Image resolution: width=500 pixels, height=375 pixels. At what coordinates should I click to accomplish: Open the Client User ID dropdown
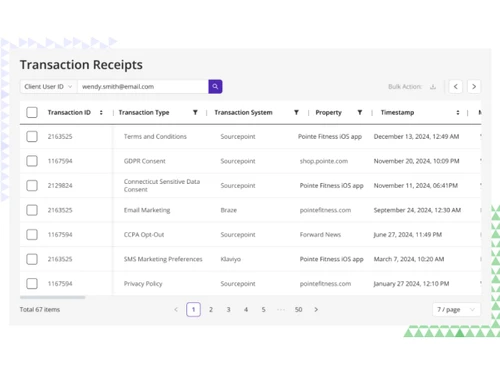coord(49,87)
